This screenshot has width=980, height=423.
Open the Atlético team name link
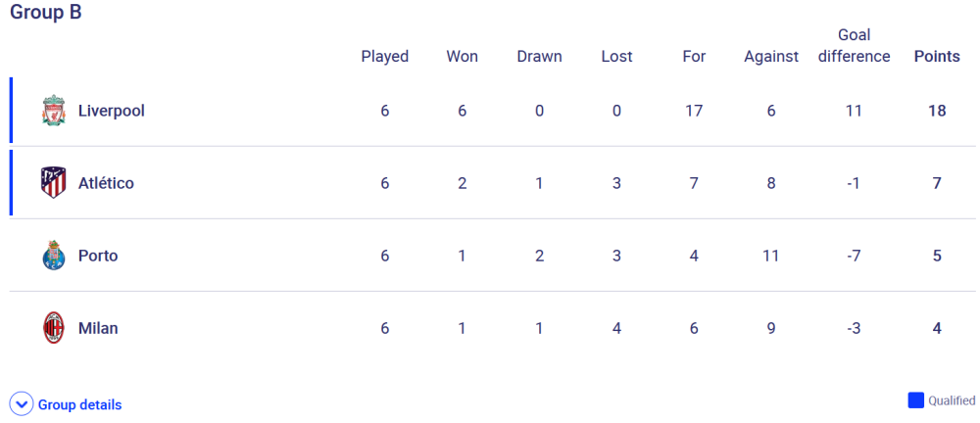coord(106,183)
